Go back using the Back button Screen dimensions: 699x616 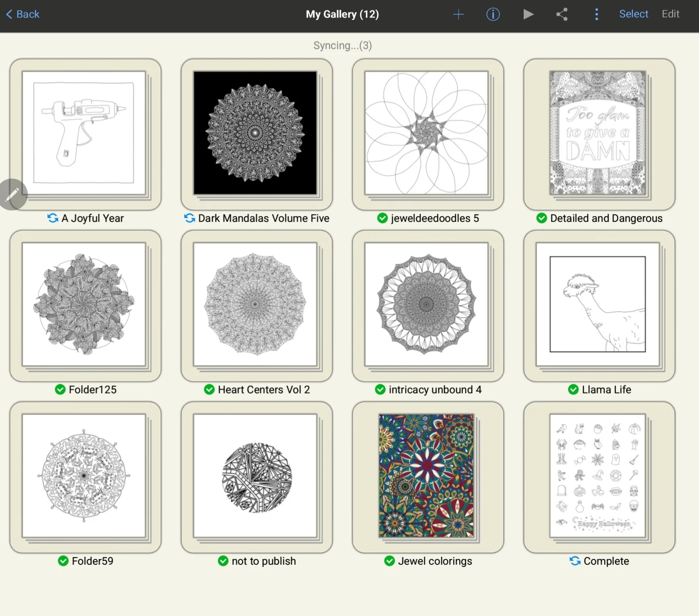click(x=23, y=14)
